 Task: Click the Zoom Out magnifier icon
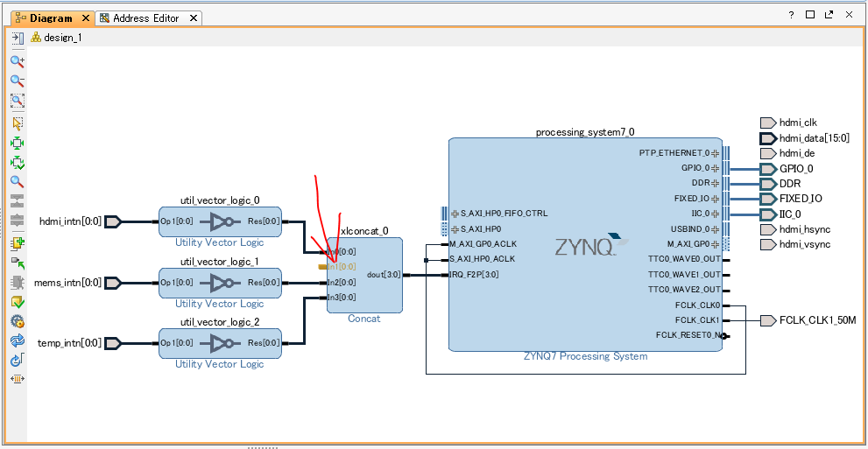(17, 81)
